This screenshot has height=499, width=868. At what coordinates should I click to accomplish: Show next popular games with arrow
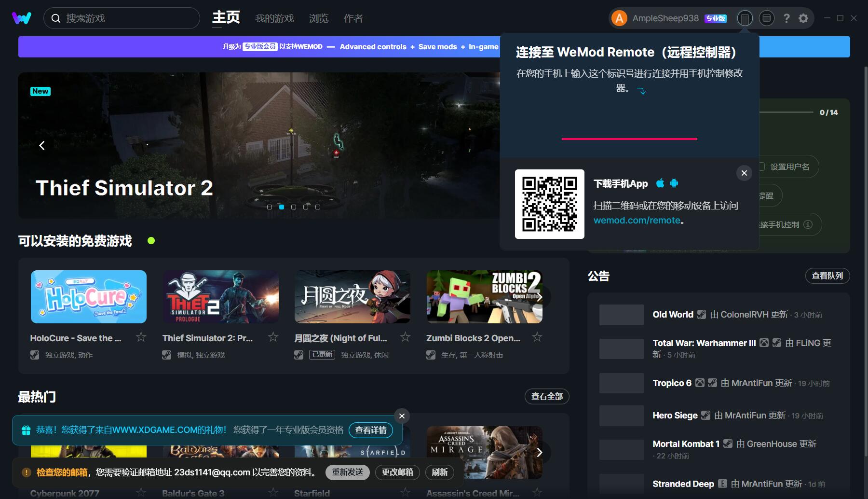(x=540, y=452)
